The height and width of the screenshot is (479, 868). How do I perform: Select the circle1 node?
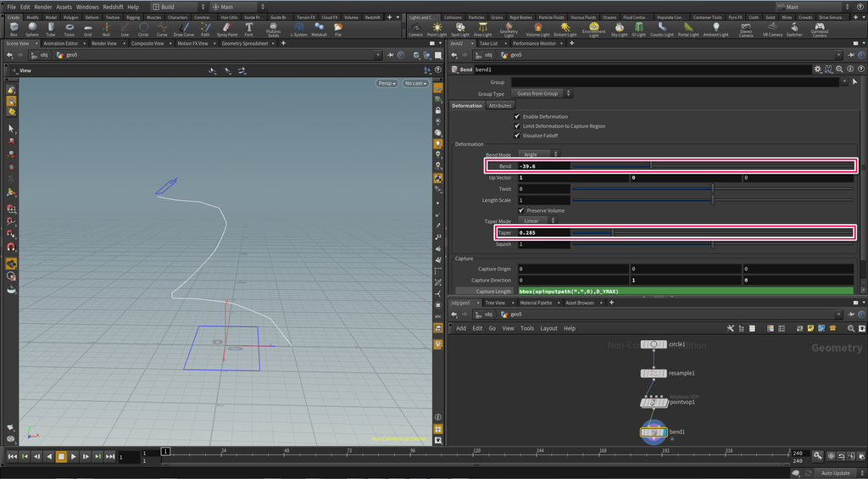tap(654, 344)
